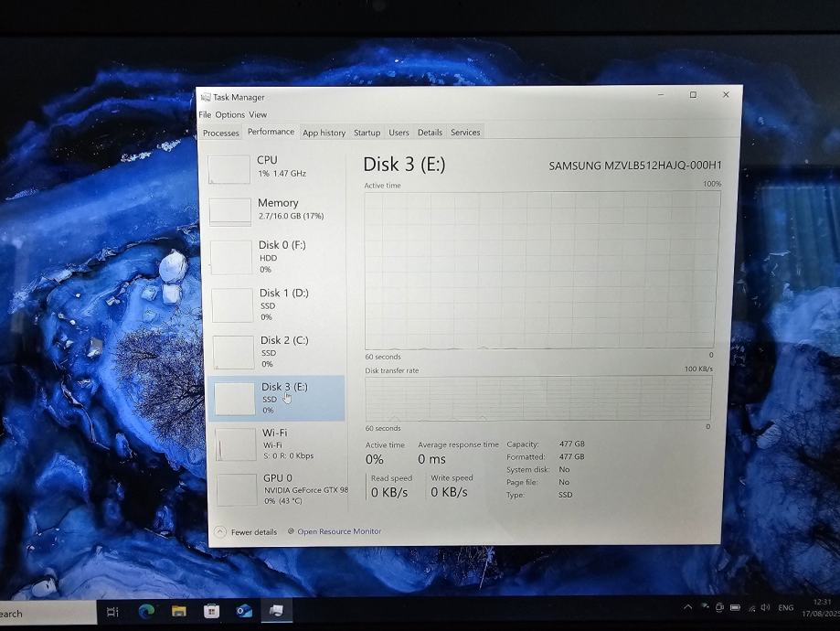Click the Fewer details collapse arrow
840x631 pixels.
click(220, 532)
